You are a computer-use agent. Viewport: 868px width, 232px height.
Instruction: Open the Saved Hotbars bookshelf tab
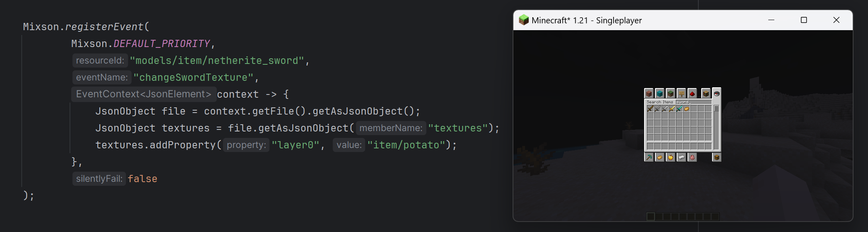tap(706, 93)
